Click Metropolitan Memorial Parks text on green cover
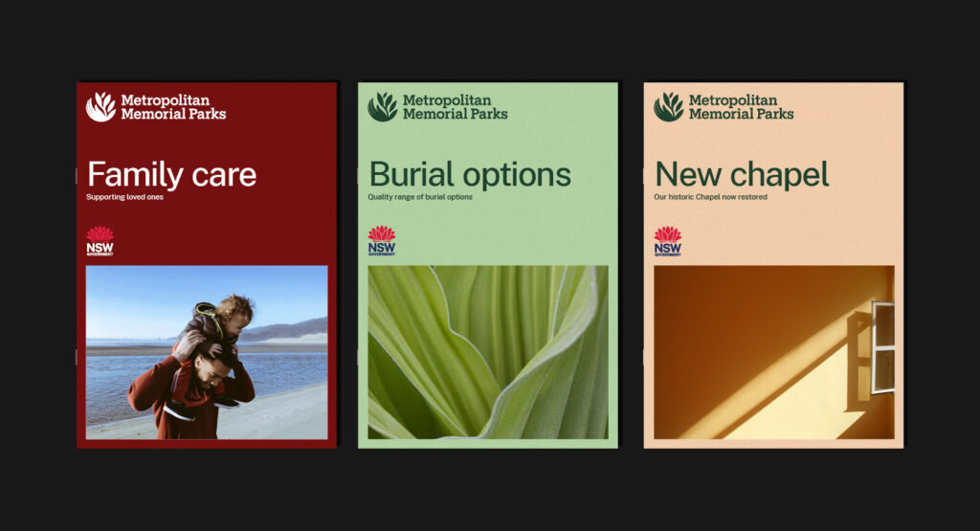 [x=455, y=107]
